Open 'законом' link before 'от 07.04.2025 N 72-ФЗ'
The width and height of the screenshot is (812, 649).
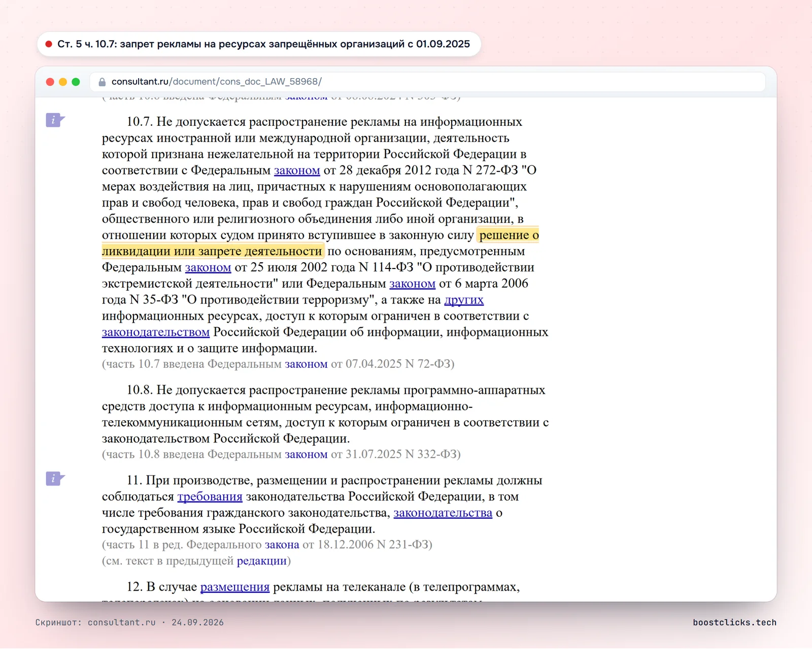(x=306, y=364)
